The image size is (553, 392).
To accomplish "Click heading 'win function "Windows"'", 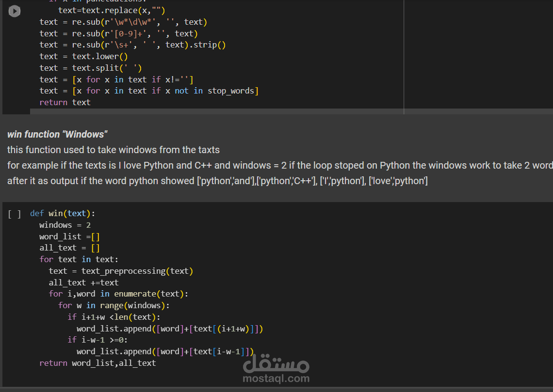I will [57, 135].
